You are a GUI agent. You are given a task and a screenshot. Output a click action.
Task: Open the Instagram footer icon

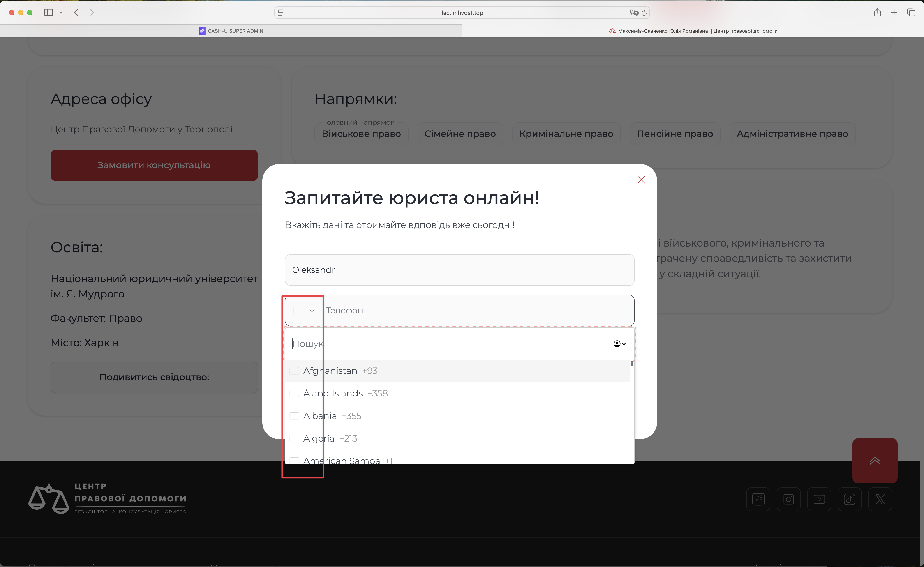coord(788,499)
